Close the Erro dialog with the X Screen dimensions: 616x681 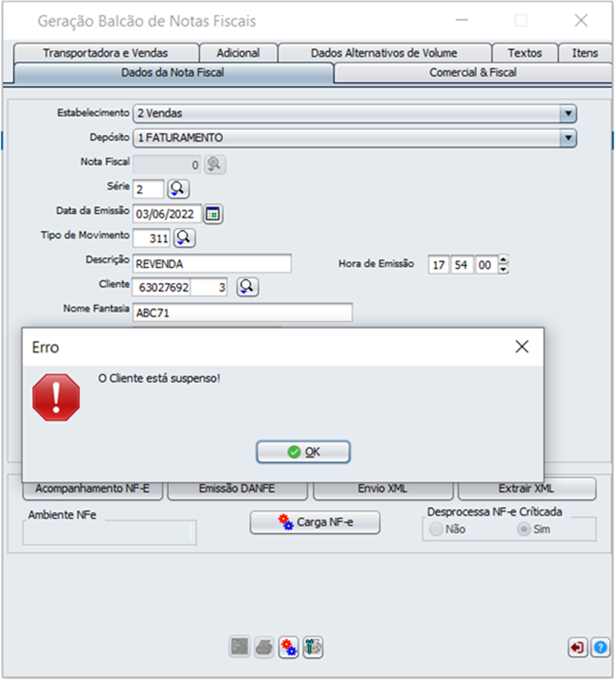521,346
